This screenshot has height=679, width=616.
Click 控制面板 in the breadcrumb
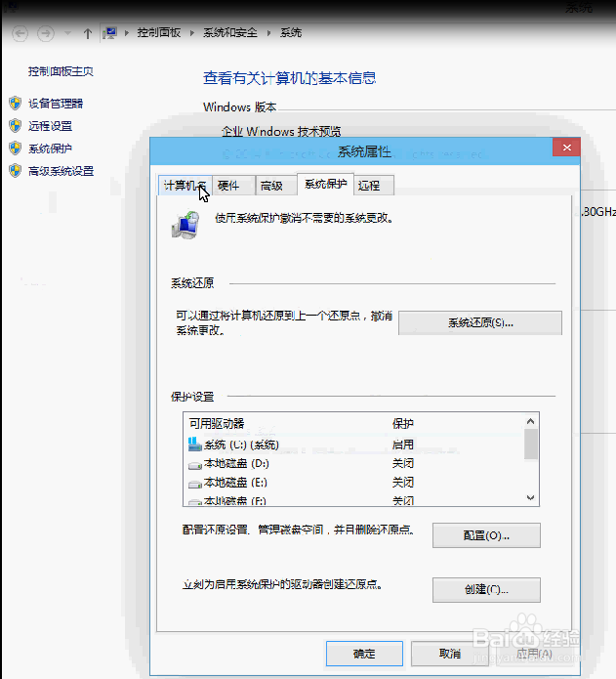(x=159, y=33)
